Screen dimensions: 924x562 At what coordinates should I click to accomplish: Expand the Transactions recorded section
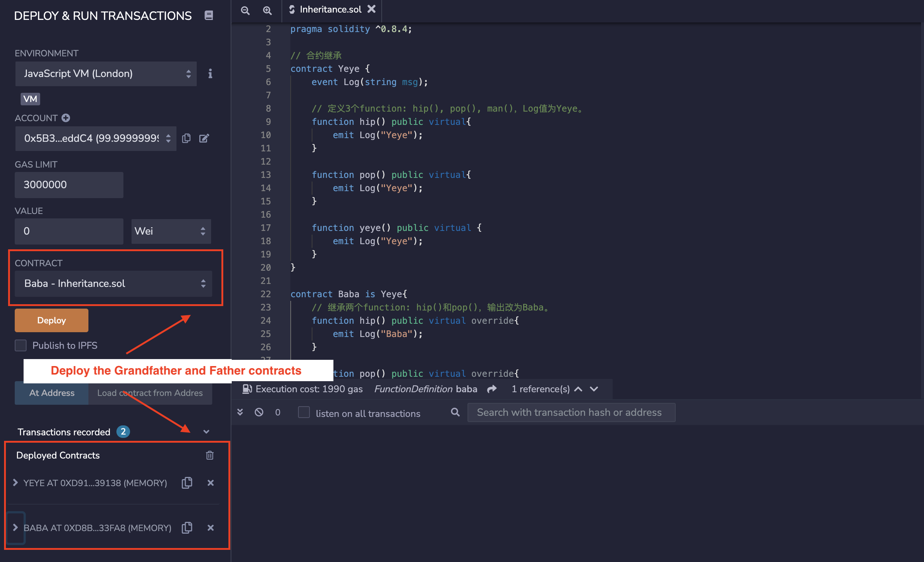[206, 432]
